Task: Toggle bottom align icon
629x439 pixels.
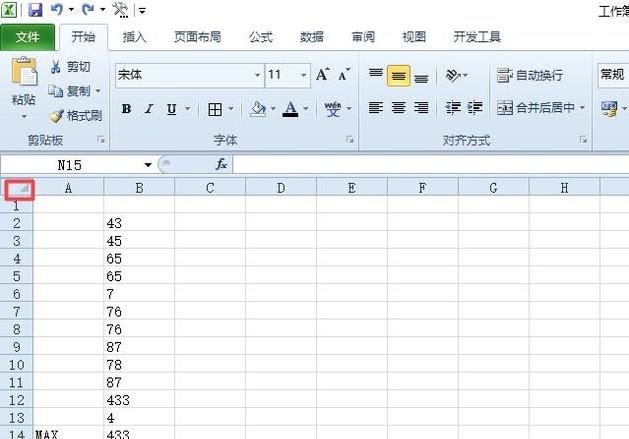Action: click(x=421, y=76)
